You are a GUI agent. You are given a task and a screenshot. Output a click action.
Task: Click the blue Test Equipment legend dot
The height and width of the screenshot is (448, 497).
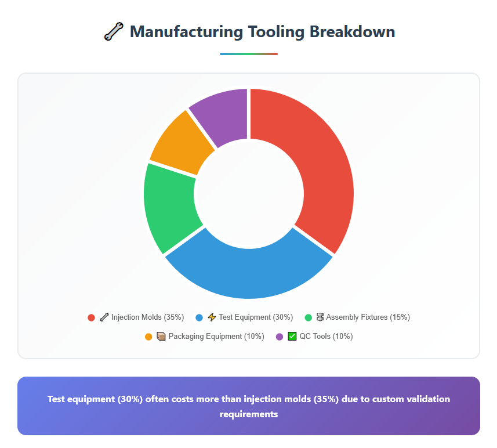[199, 317]
